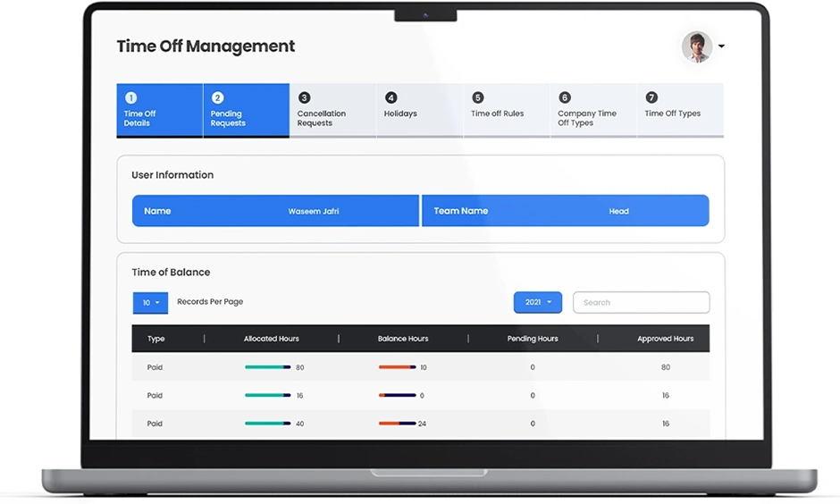Open the 2021 year dropdown
Viewport: 840px width, 504px height.
538,302
